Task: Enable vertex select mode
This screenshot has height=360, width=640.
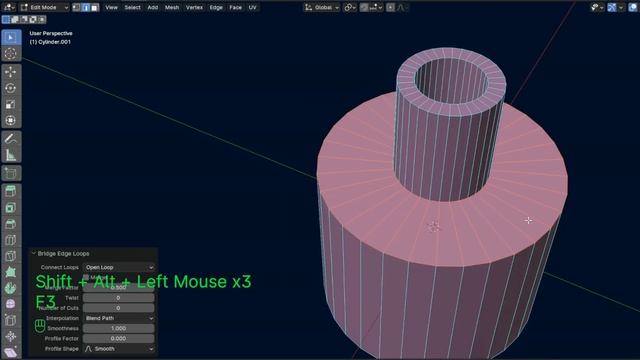Action: [76, 7]
